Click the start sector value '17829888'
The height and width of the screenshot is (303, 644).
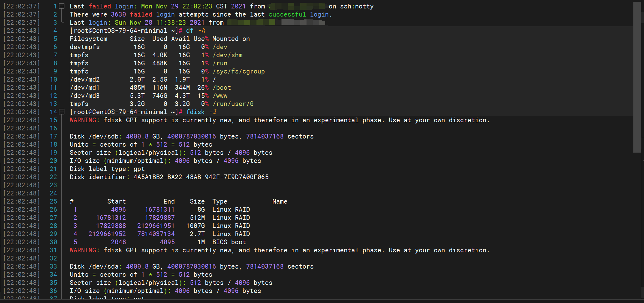(x=111, y=226)
